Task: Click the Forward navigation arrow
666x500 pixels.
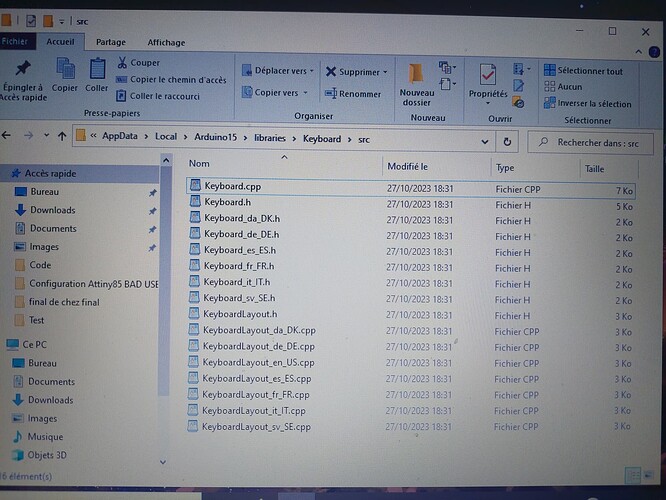Action: pos(28,136)
